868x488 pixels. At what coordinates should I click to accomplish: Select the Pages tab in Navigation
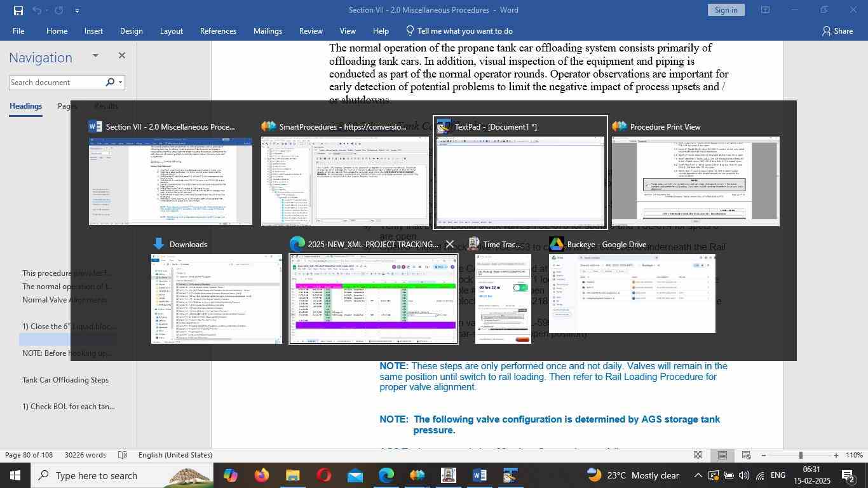67,106
